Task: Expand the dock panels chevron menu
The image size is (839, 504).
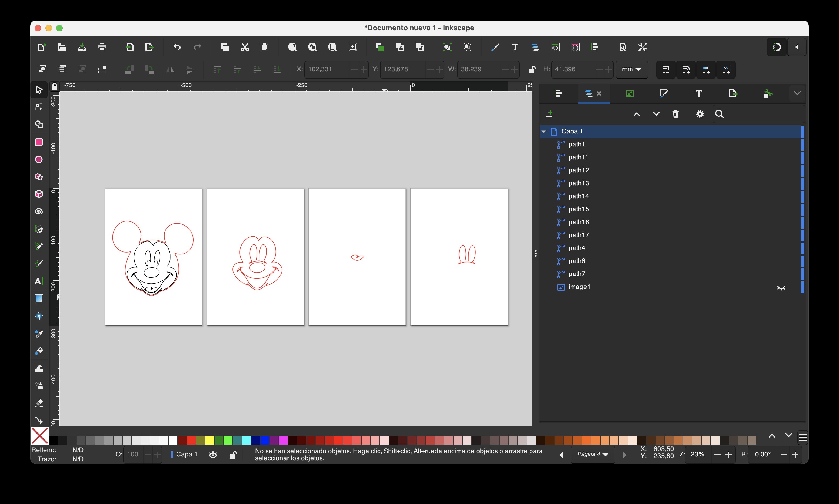Action: click(797, 93)
